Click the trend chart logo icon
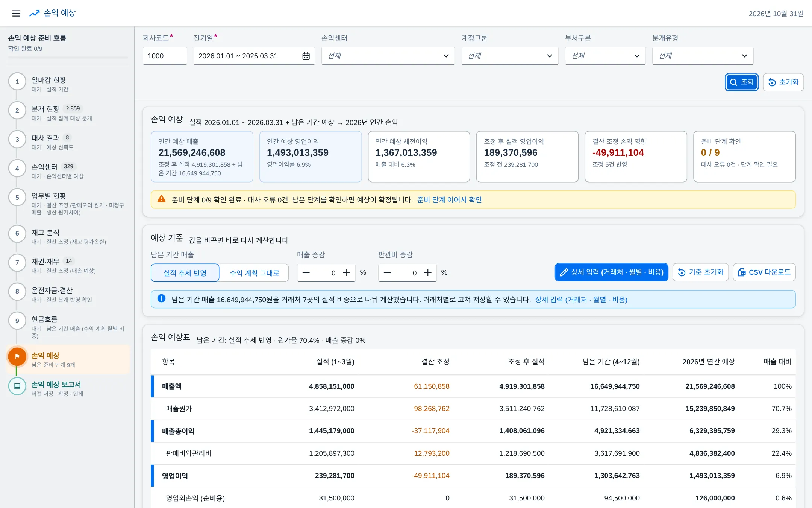 point(35,13)
